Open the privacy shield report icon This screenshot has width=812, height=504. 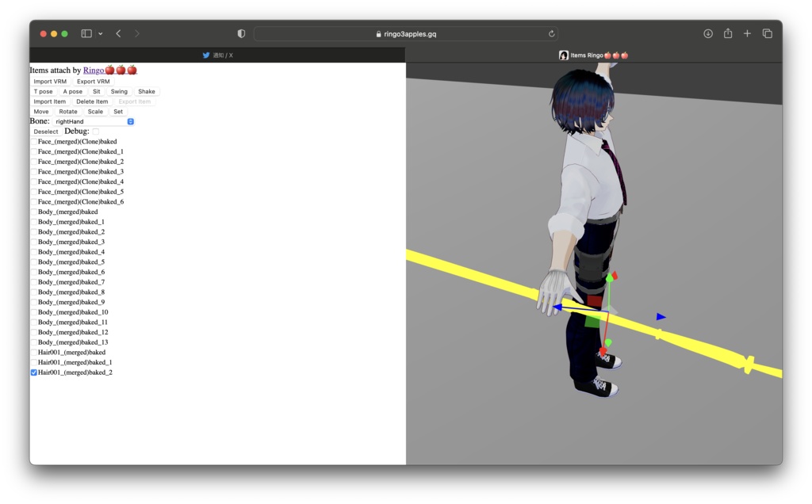pos(241,33)
